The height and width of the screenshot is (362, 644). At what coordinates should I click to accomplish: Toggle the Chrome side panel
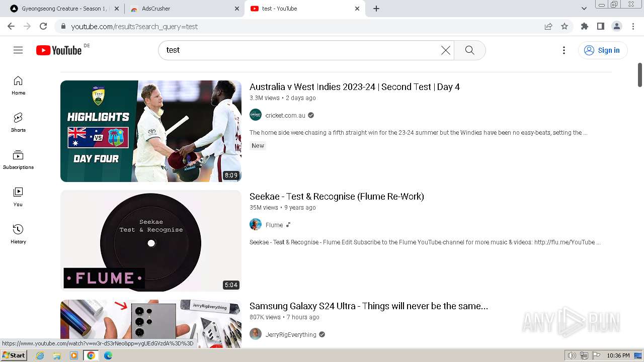(600, 26)
